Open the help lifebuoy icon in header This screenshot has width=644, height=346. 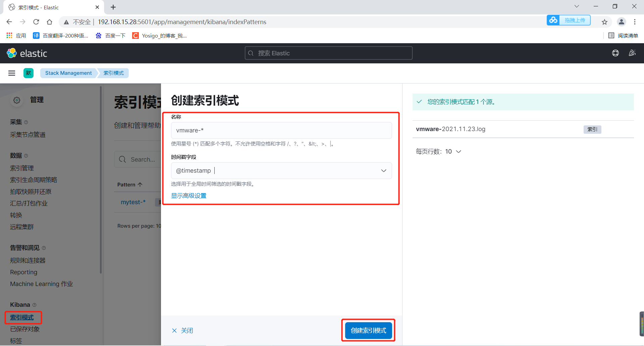(615, 53)
